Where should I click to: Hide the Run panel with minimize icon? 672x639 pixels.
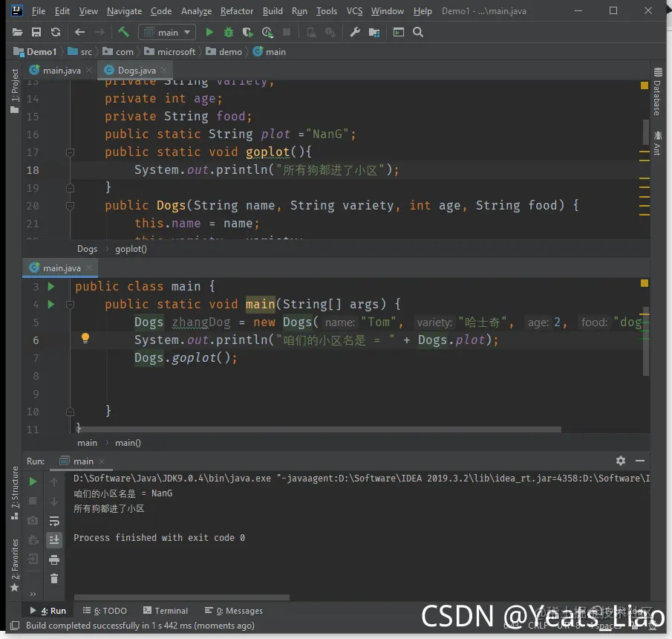point(640,461)
